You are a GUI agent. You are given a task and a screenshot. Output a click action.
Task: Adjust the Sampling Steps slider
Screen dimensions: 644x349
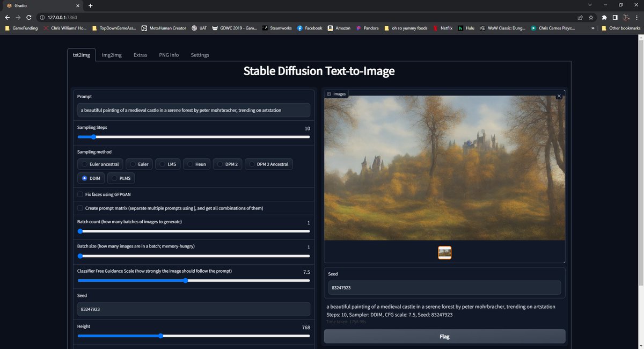[194, 137]
